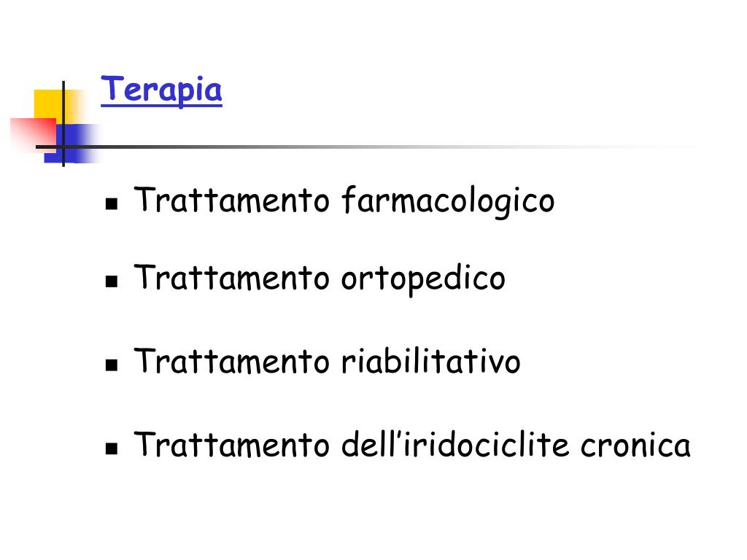Screen dimensions: 747x560
Task: Click Trattamento in the farmacologico line
Action: point(231,200)
